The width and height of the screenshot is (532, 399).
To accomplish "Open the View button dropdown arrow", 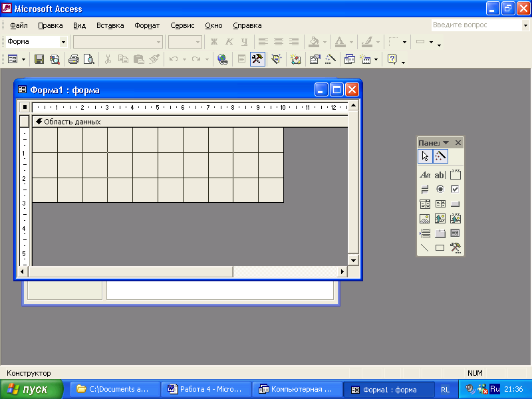I will tap(23, 60).
